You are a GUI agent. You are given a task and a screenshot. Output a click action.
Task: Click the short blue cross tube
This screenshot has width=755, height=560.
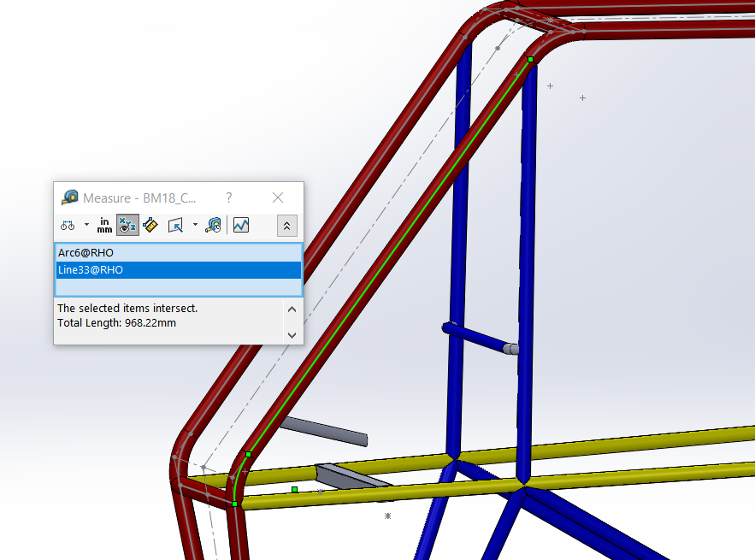coord(477,338)
